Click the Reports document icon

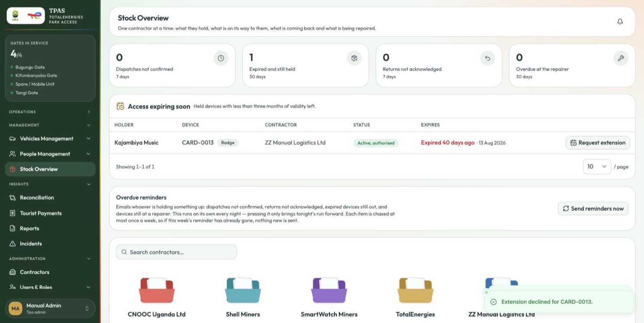(13, 228)
